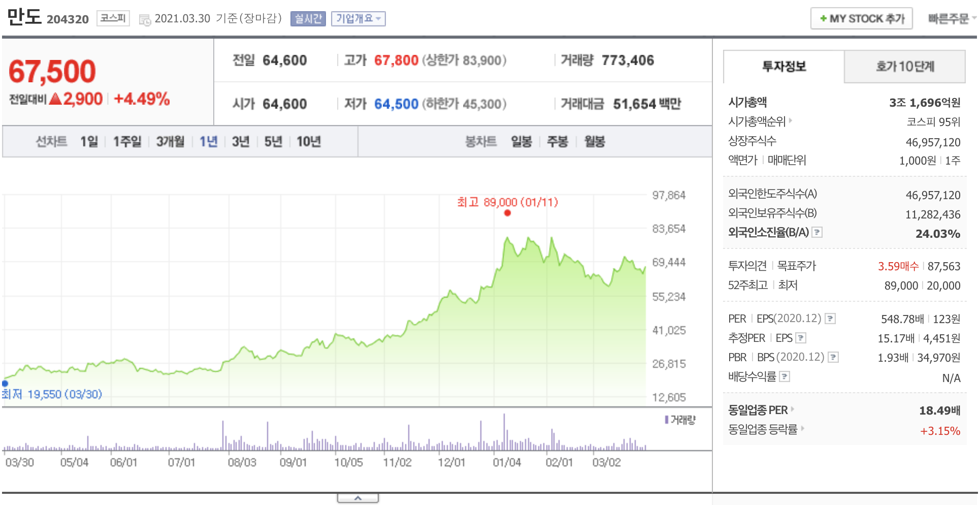980x505 pixels.
Task: Switch to the 주봉 weekly candle chart
Action: [558, 141]
